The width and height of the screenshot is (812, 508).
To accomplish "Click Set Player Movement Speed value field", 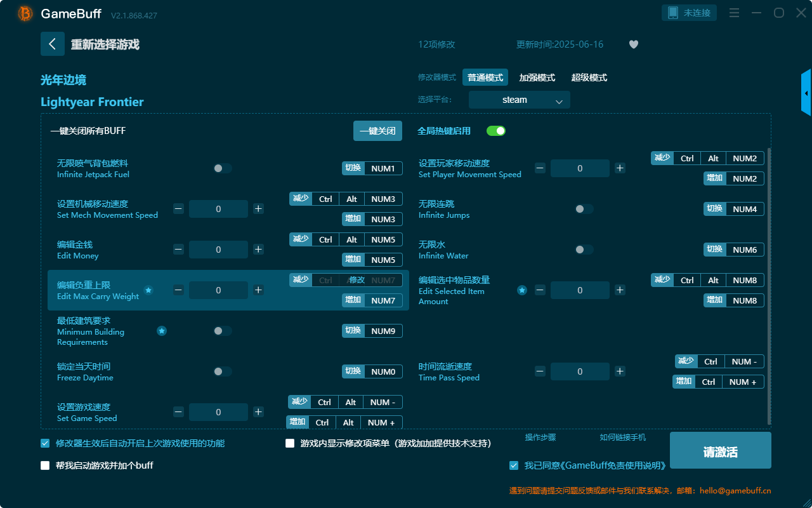I will (580, 168).
